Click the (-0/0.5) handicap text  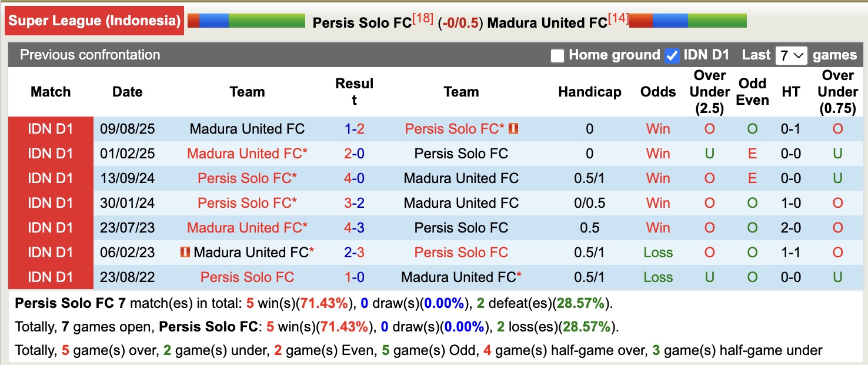(460, 24)
